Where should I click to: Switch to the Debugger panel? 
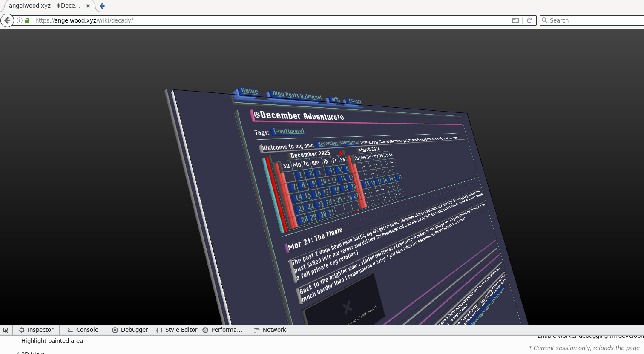click(x=130, y=330)
